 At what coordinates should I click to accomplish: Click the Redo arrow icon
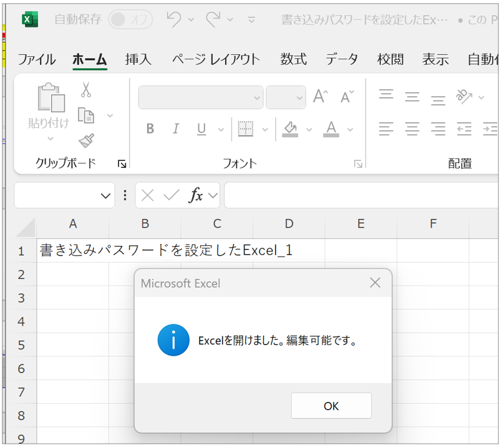coord(213,19)
